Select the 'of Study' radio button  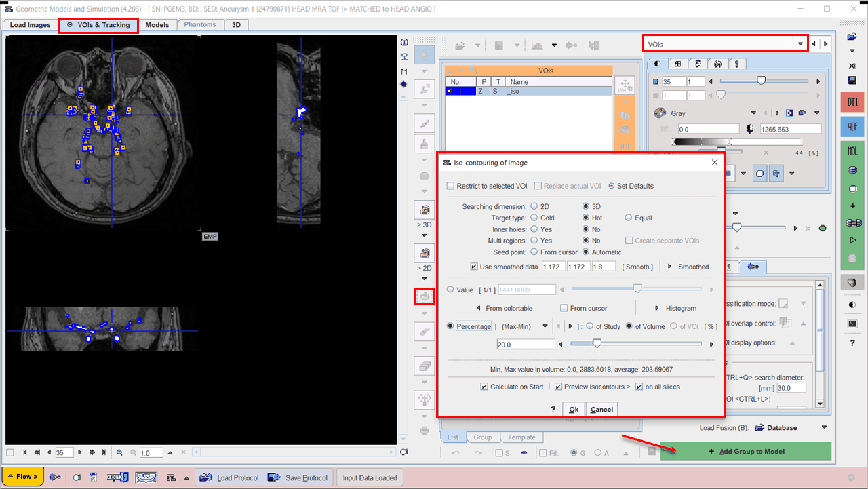pyautogui.click(x=590, y=326)
